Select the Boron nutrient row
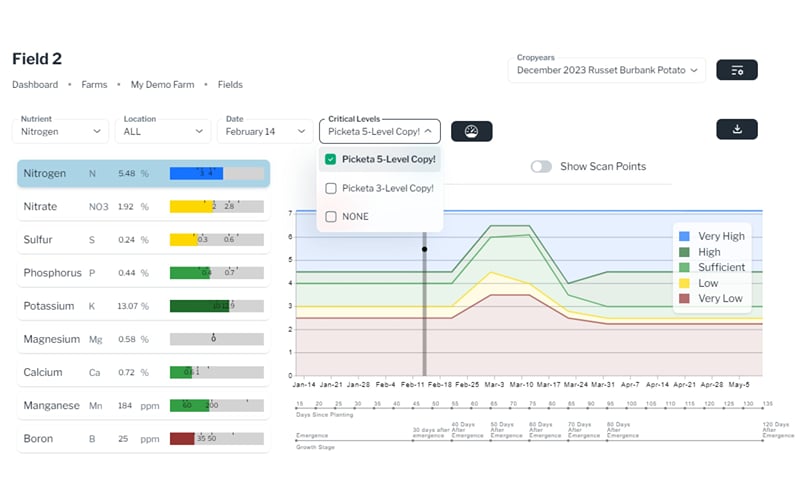 (143, 439)
